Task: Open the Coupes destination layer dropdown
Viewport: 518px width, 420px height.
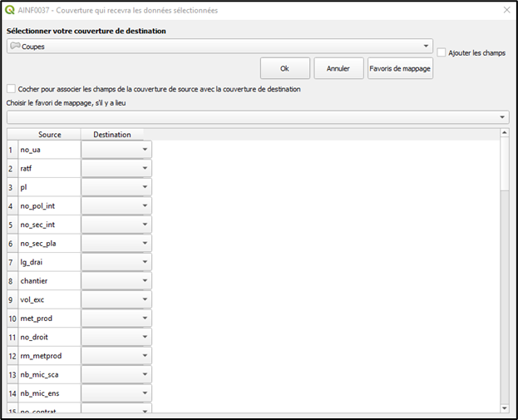Action: 427,47
